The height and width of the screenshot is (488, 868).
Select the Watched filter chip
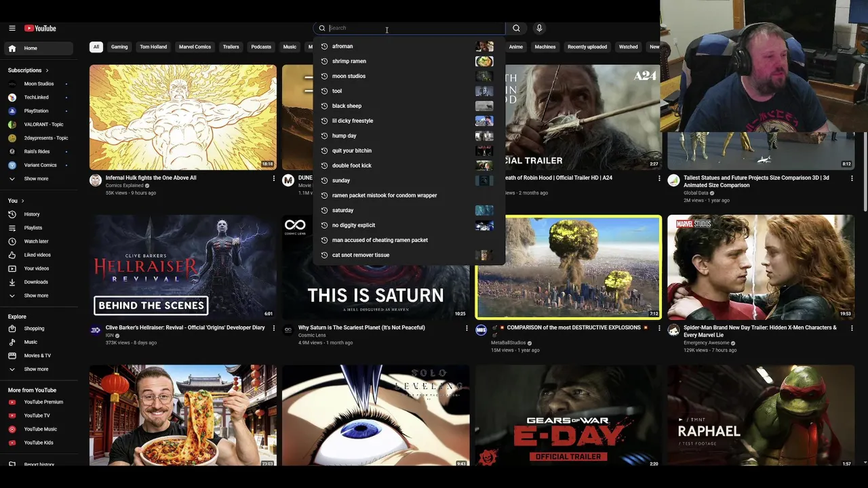point(628,47)
